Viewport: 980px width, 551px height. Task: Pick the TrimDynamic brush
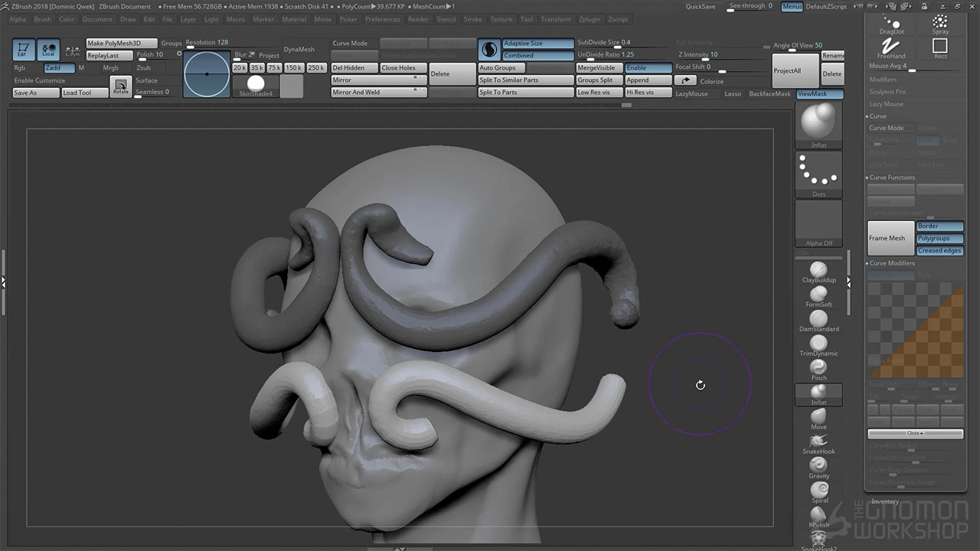pyautogui.click(x=818, y=344)
